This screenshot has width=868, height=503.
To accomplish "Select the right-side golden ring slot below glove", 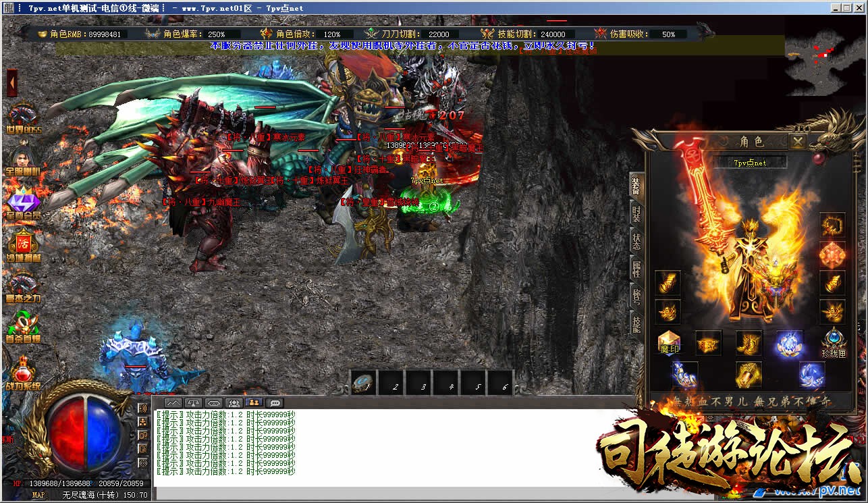I will tap(832, 312).
